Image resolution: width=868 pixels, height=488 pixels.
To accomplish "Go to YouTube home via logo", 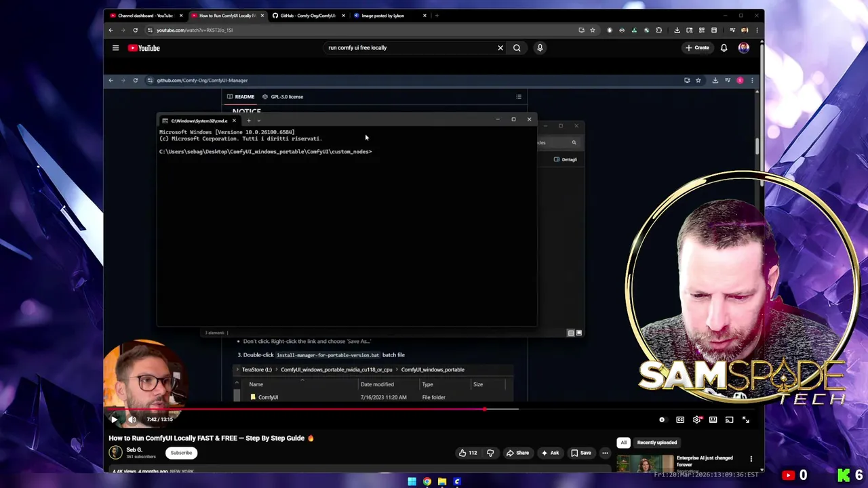I will coord(144,48).
